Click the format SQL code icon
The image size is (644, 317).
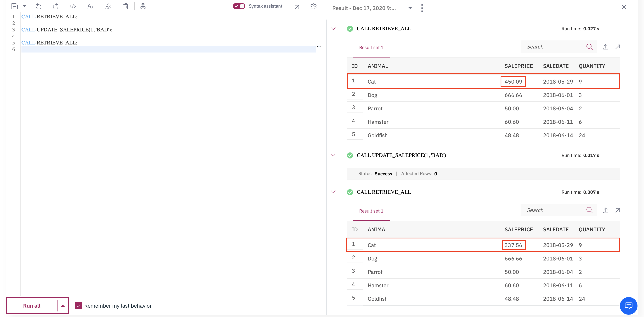point(73,7)
